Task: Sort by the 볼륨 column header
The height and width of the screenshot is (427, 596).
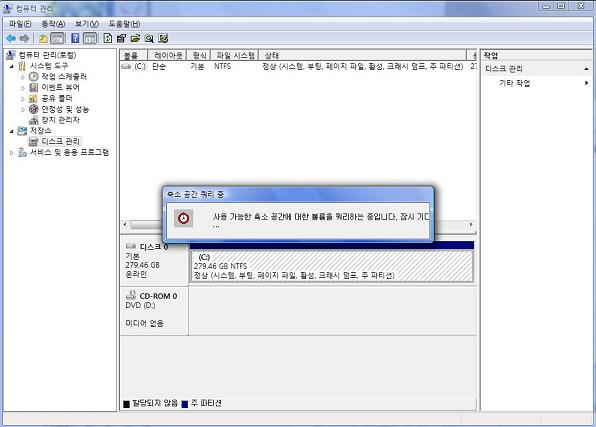Action: point(134,56)
